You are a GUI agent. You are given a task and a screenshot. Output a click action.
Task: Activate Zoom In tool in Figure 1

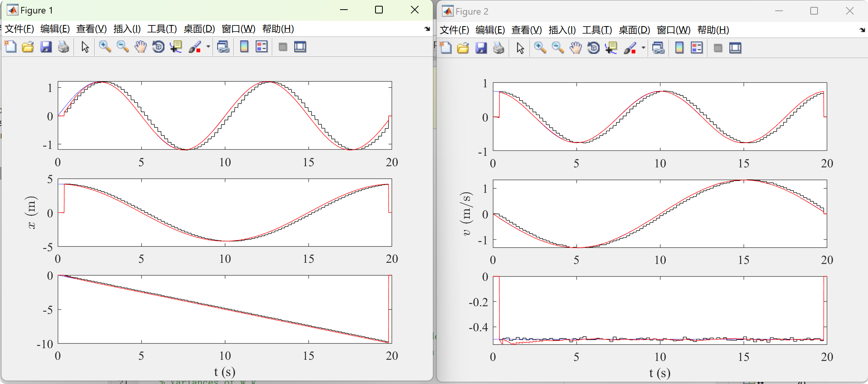105,47
